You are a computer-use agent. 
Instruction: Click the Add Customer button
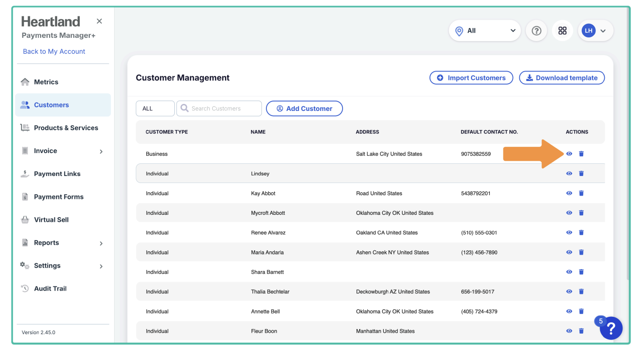pyautogui.click(x=304, y=109)
